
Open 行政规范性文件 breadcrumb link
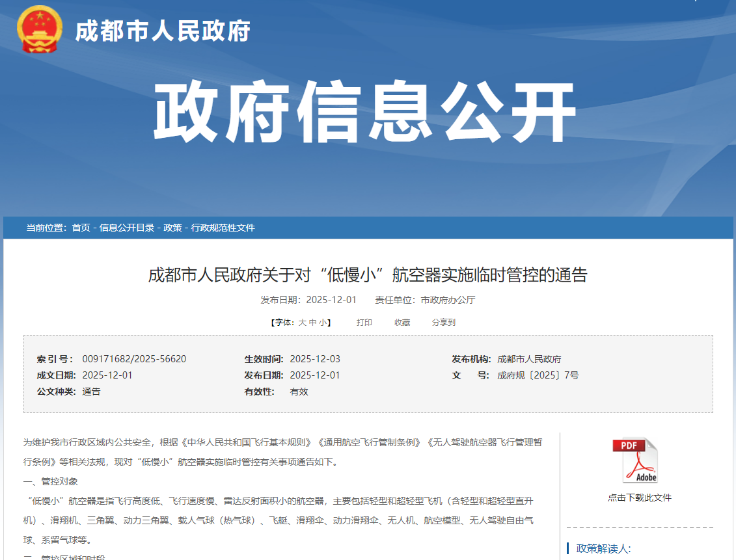point(223,228)
